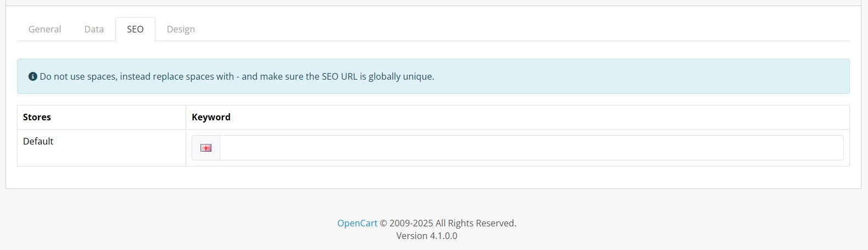Open the OpenCart footer link
The height and width of the screenshot is (250, 868).
(x=357, y=223)
